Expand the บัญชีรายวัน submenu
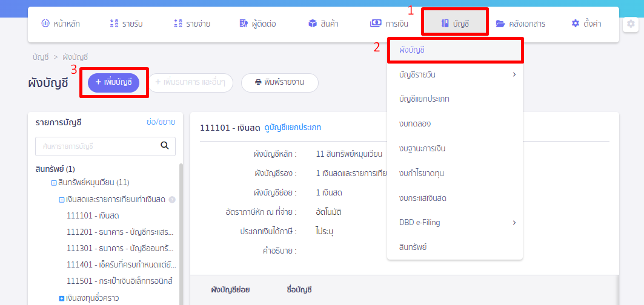Screen dimensions: 644x305 [x=455, y=74]
